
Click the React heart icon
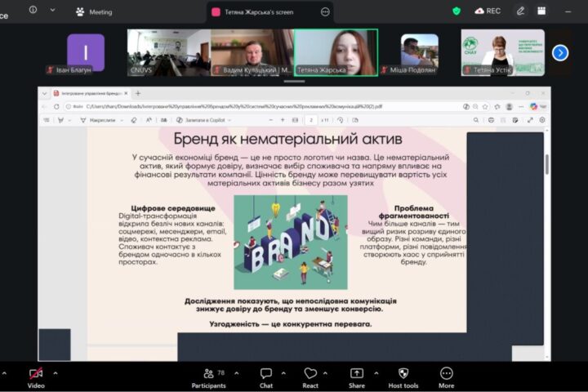click(x=310, y=374)
